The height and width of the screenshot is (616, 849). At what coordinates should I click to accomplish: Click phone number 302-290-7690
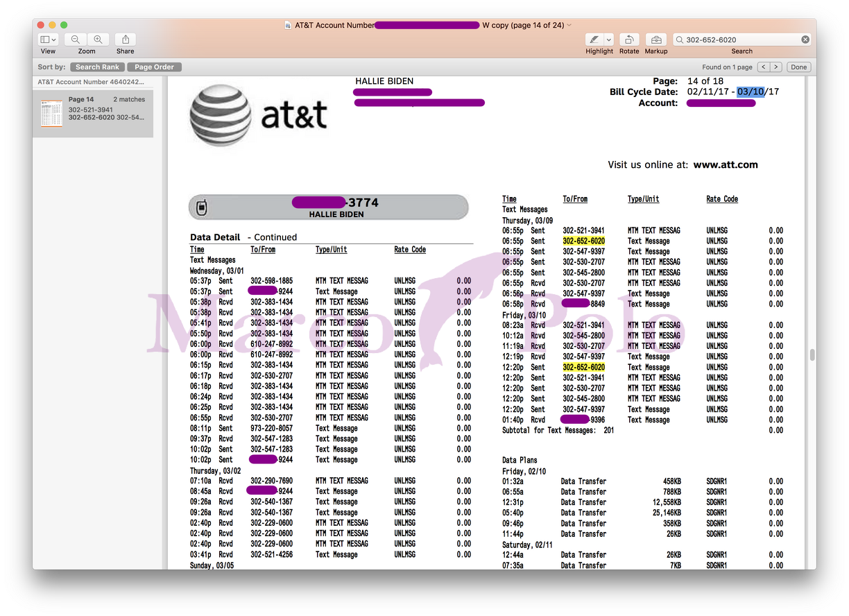(271, 481)
